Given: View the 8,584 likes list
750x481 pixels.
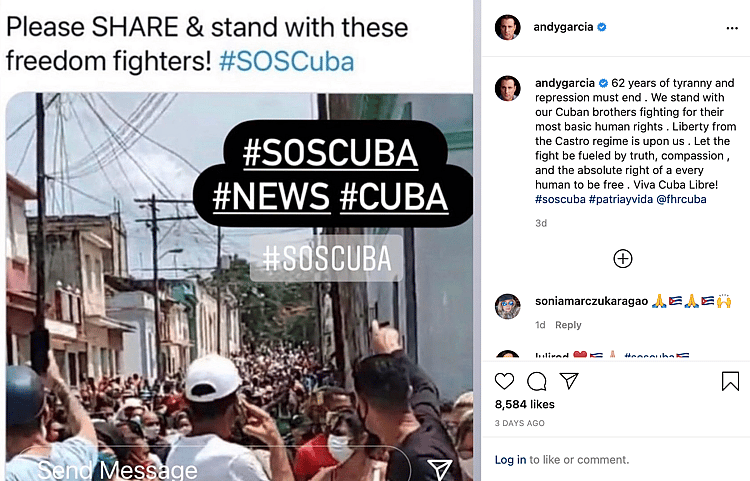Looking at the screenshot, I should (525, 404).
